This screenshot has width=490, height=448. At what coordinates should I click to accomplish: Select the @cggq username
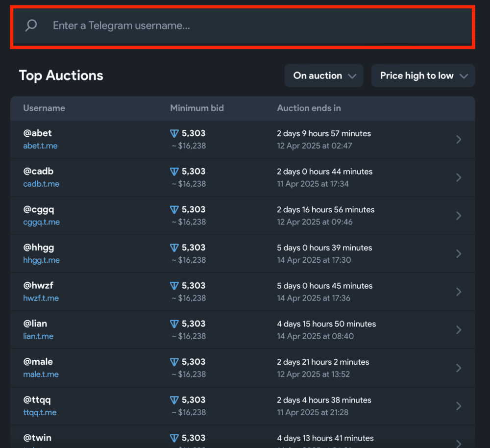39,210
